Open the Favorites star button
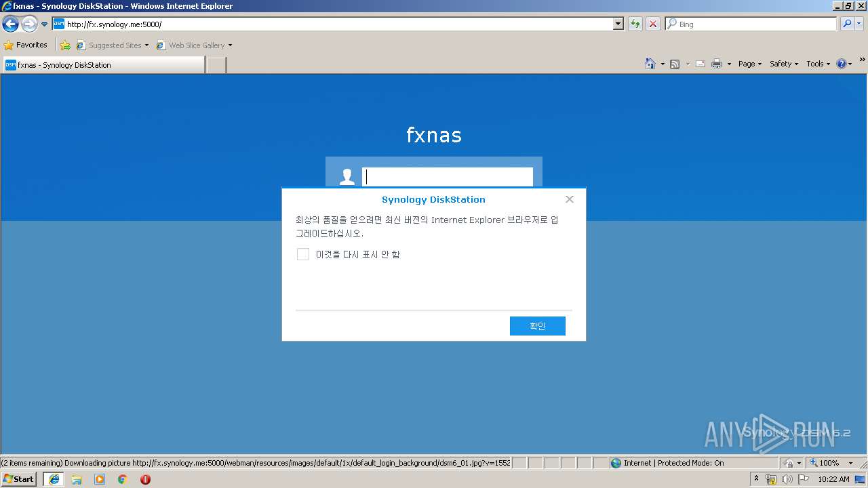The image size is (868, 488). click(25, 45)
